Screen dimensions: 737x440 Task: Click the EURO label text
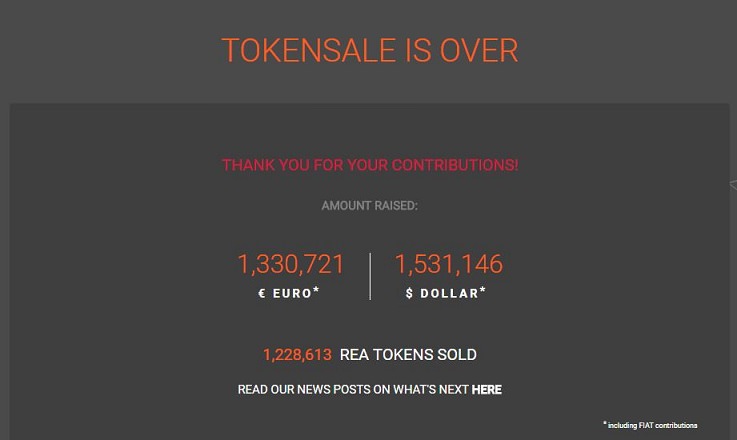click(292, 294)
